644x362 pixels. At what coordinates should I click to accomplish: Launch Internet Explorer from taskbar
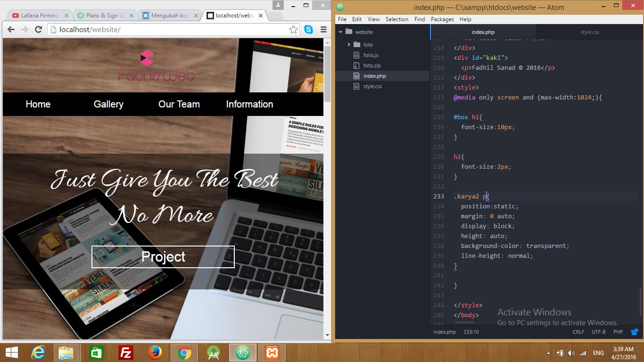tap(38, 353)
